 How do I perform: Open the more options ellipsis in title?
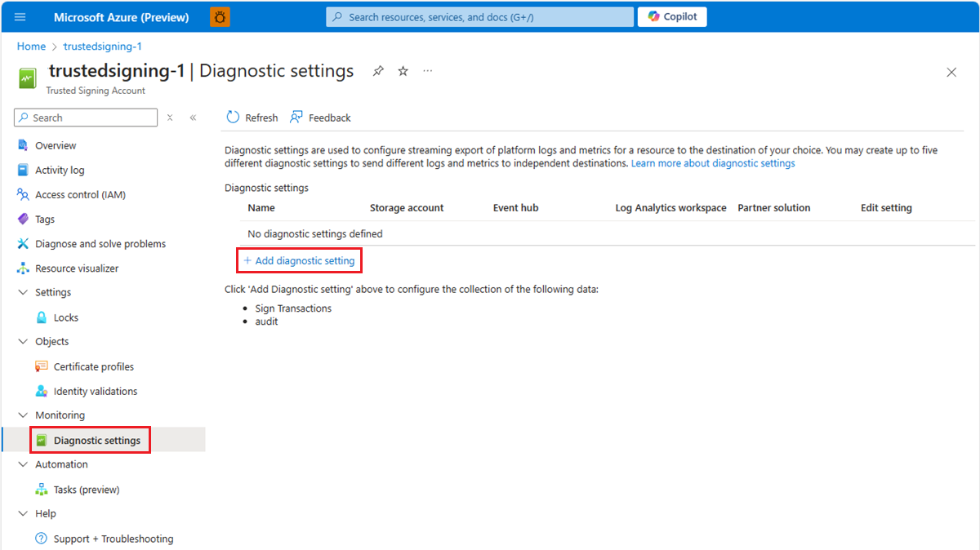tap(428, 71)
